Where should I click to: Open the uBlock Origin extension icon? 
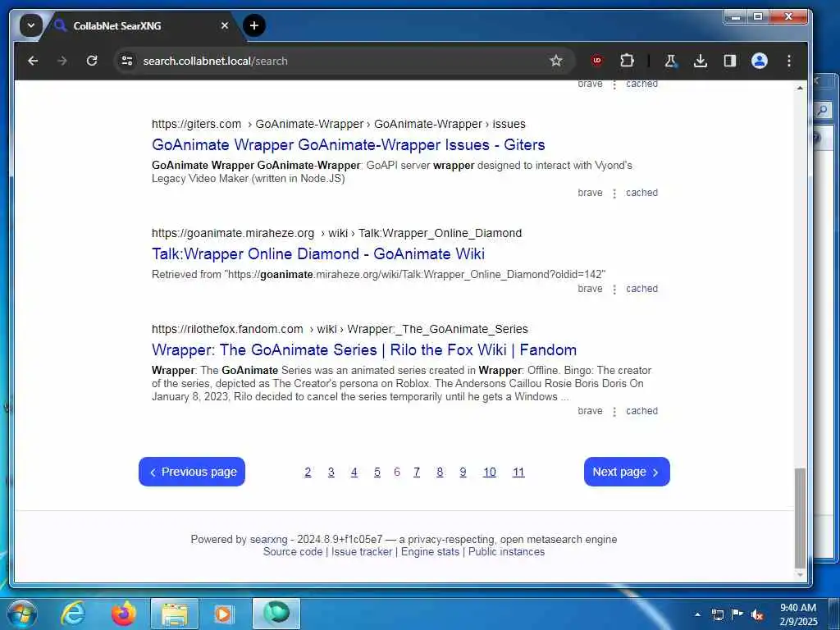click(x=597, y=61)
